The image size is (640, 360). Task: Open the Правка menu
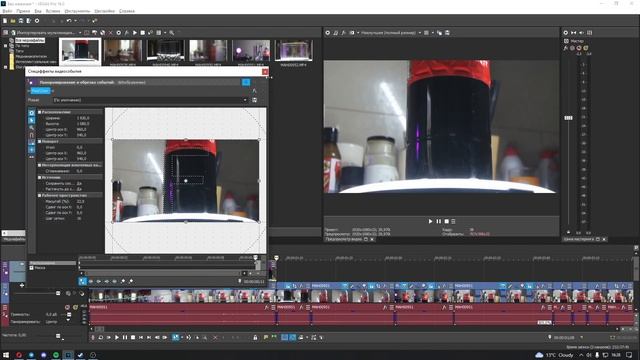coord(23,11)
